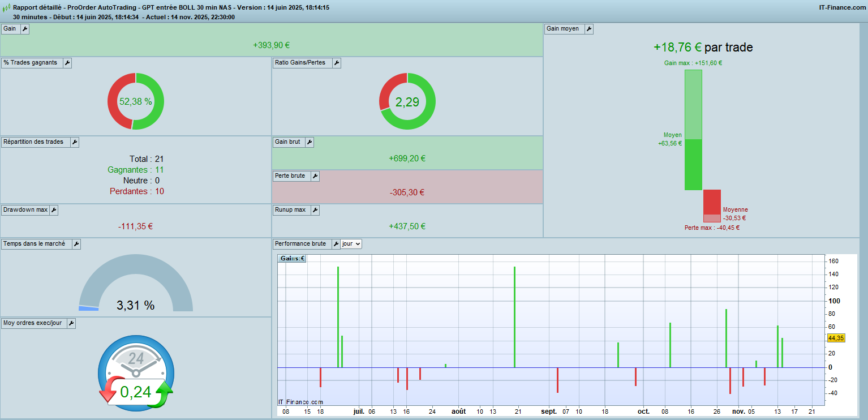
Task: Select the 'Performance brute' panel label
Action: (300, 244)
